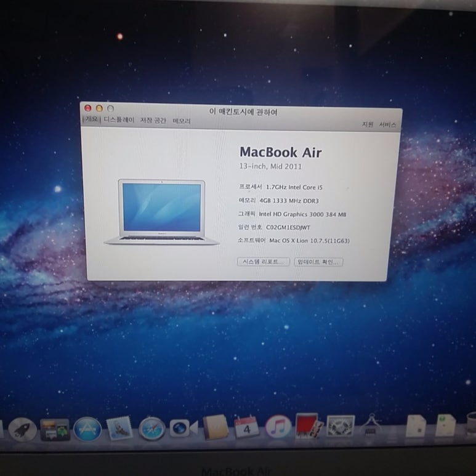Launch Safari compass icon in dock
The height and width of the screenshot is (476, 476).
tap(151, 429)
